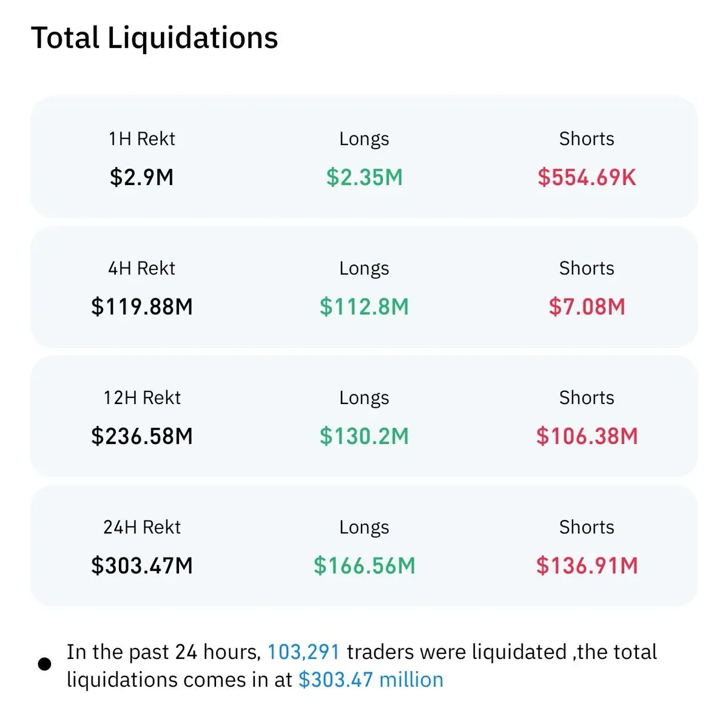Click the 1H Longs $2.35M value
This screenshot has height=705, width=728.
364,177
